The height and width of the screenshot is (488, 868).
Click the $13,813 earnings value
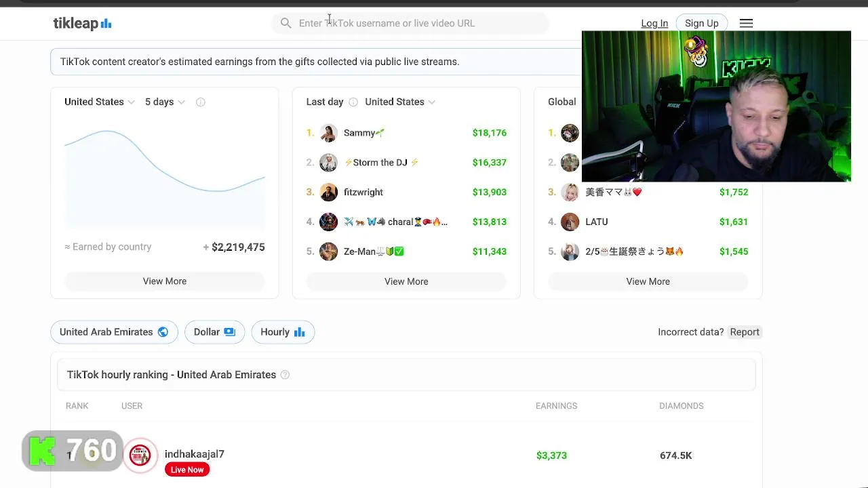pyautogui.click(x=490, y=222)
